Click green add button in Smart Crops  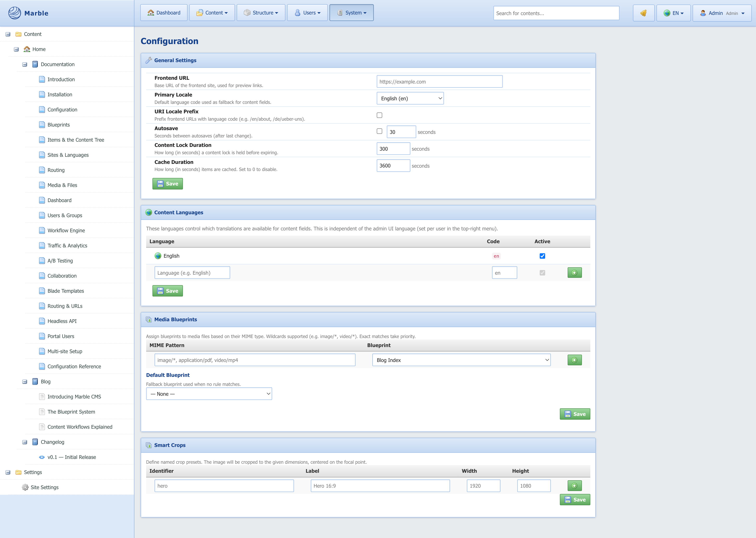coord(574,486)
